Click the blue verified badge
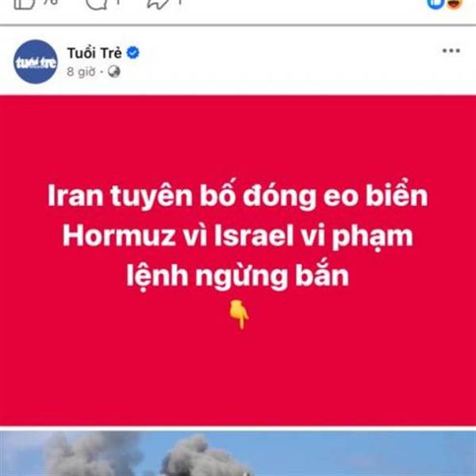 point(133,53)
